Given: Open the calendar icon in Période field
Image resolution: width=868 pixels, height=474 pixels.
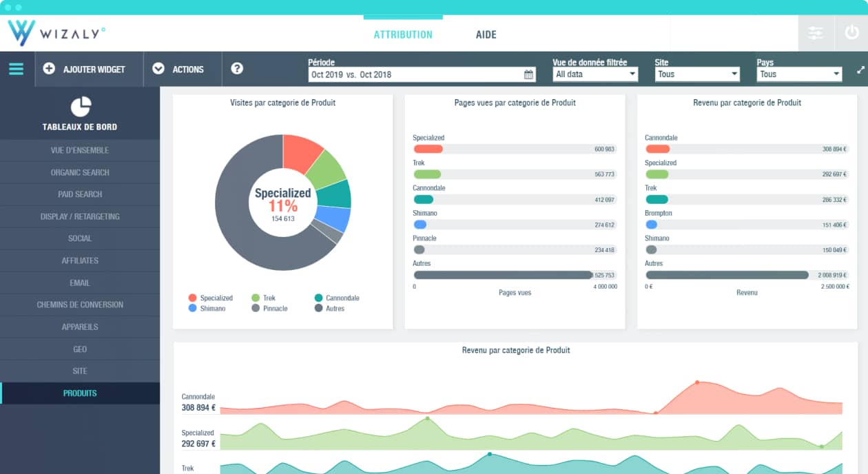Looking at the screenshot, I should (x=528, y=74).
